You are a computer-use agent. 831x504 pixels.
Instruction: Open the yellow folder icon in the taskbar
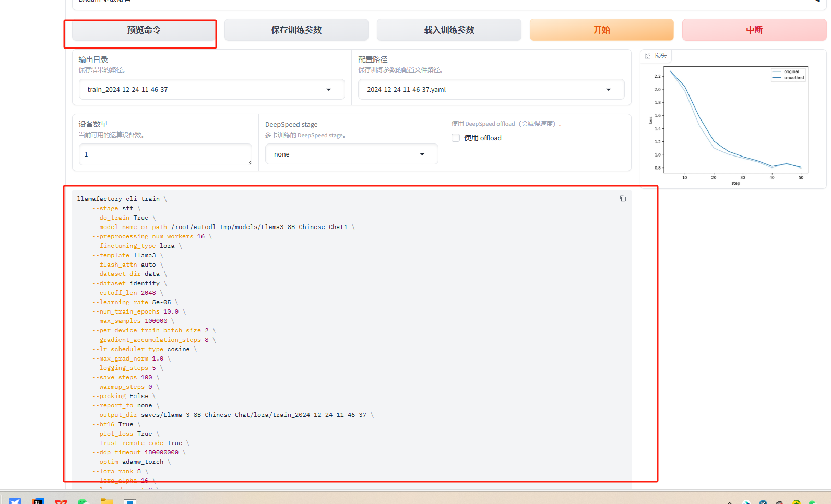(107, 501)
